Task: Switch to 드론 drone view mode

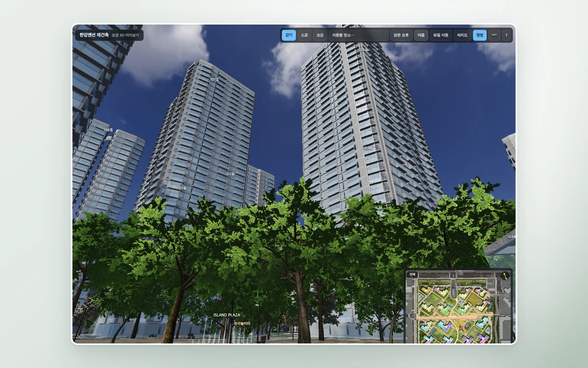Action: (x=304, y=35)
